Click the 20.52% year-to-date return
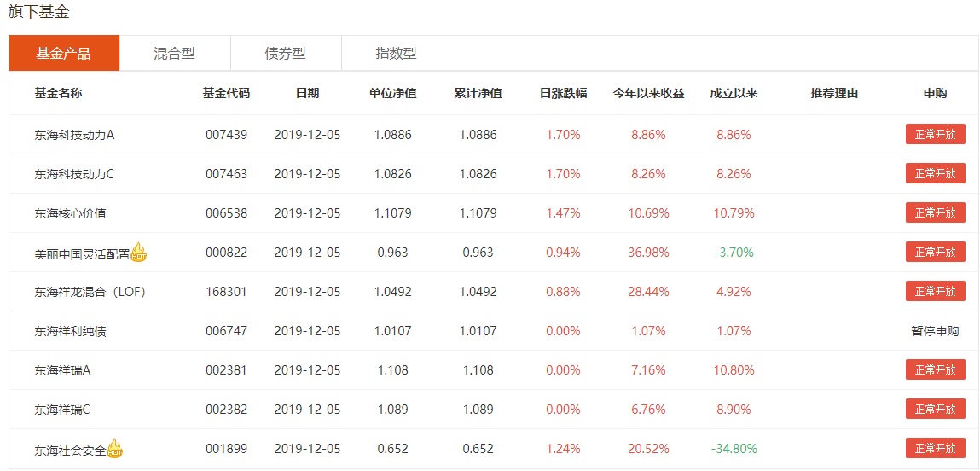980x471 pixels. click(649, 449)
